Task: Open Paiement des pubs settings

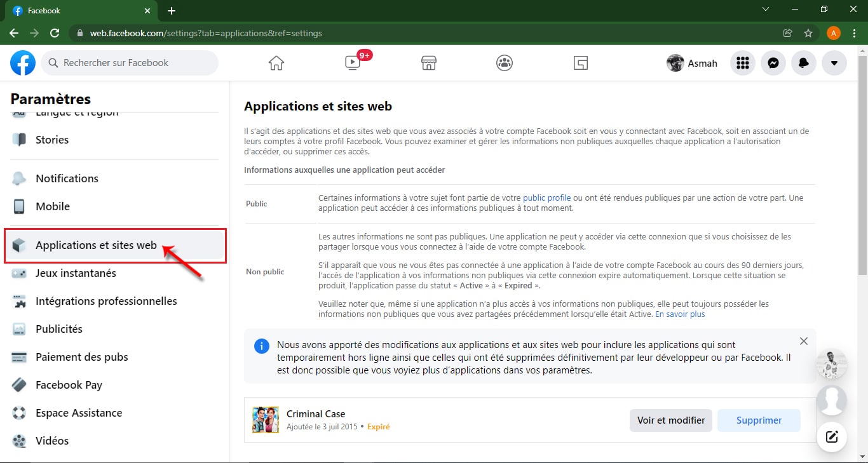Action: click(114, 357)
